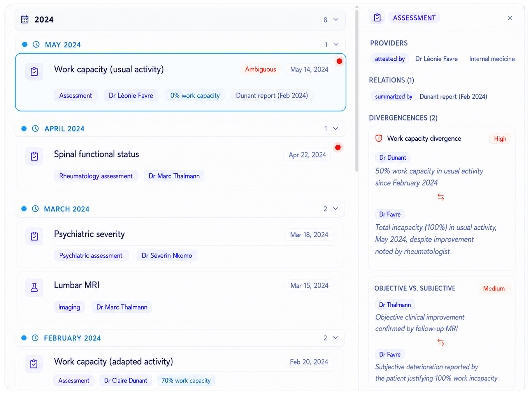Click the attested by tag
532x395 pixels.
click(390, 59)
